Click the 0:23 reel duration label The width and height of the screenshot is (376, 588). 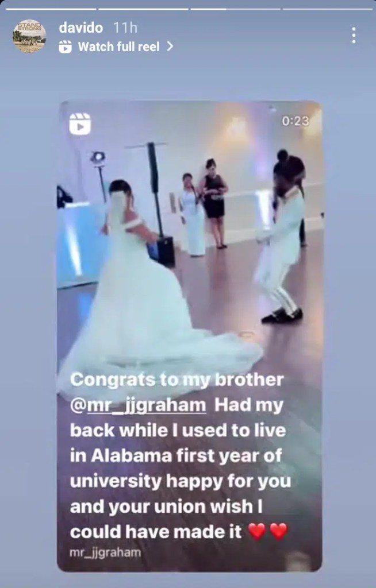point(296,121)
